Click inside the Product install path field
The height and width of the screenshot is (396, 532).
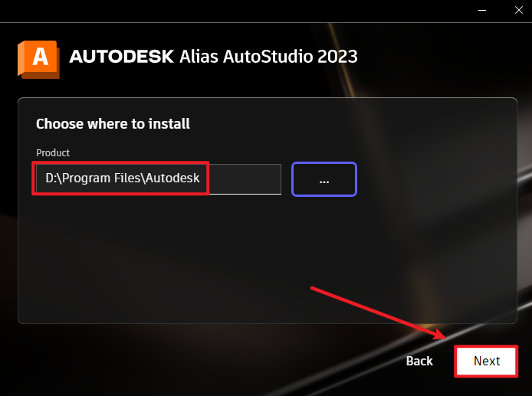159,179
